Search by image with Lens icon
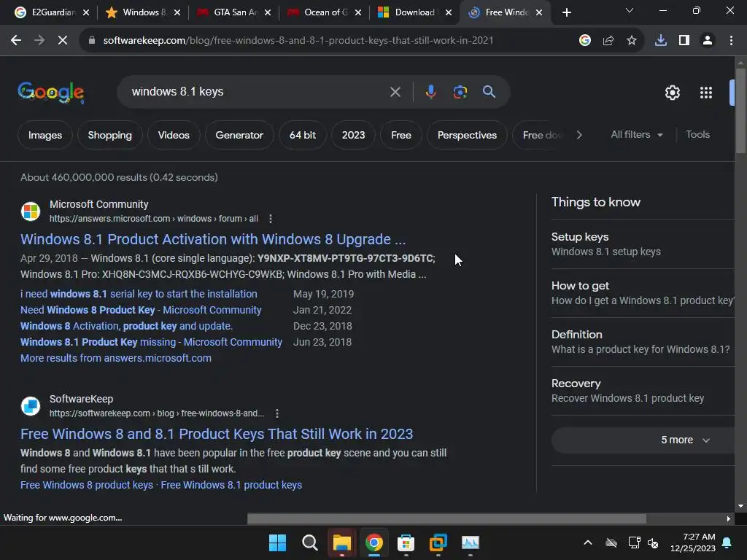 coord(460,92)
